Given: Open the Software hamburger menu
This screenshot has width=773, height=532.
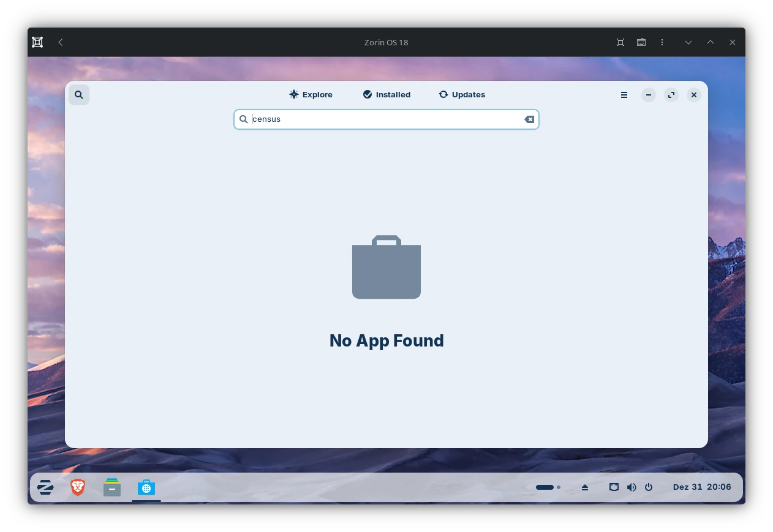Looking at the screenshot, I should [x=624, y=95].
